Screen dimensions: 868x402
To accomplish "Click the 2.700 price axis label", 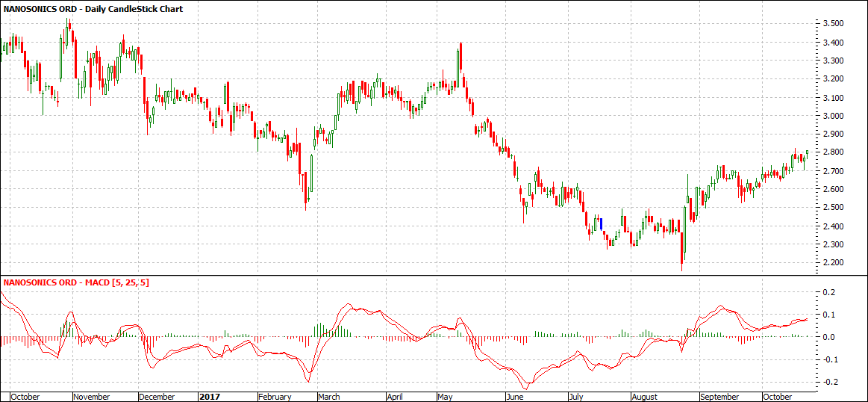I will click(x=833, y=171).
